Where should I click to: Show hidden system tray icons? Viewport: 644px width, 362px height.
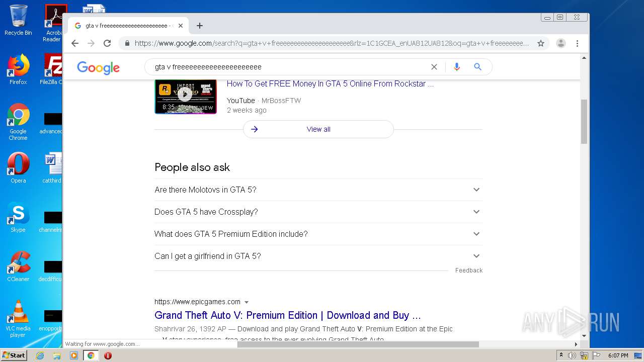click(x=561, y=355)
